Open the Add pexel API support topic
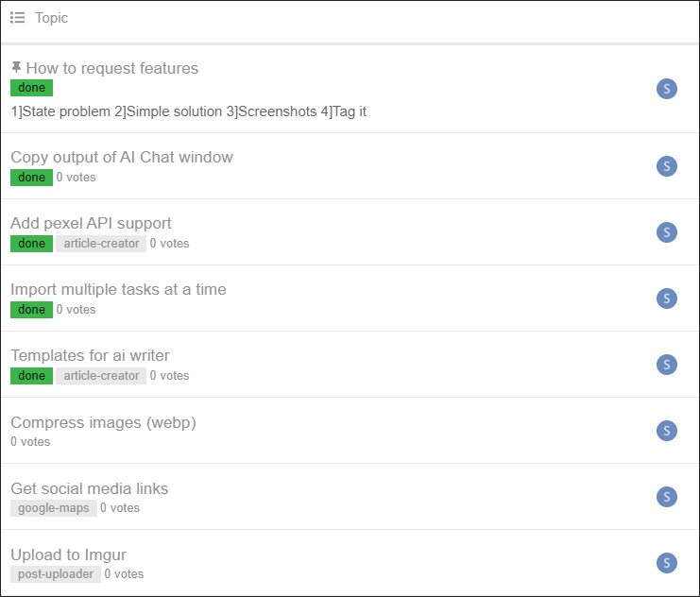This screenshot has width=700, height=597. (91, 223)
